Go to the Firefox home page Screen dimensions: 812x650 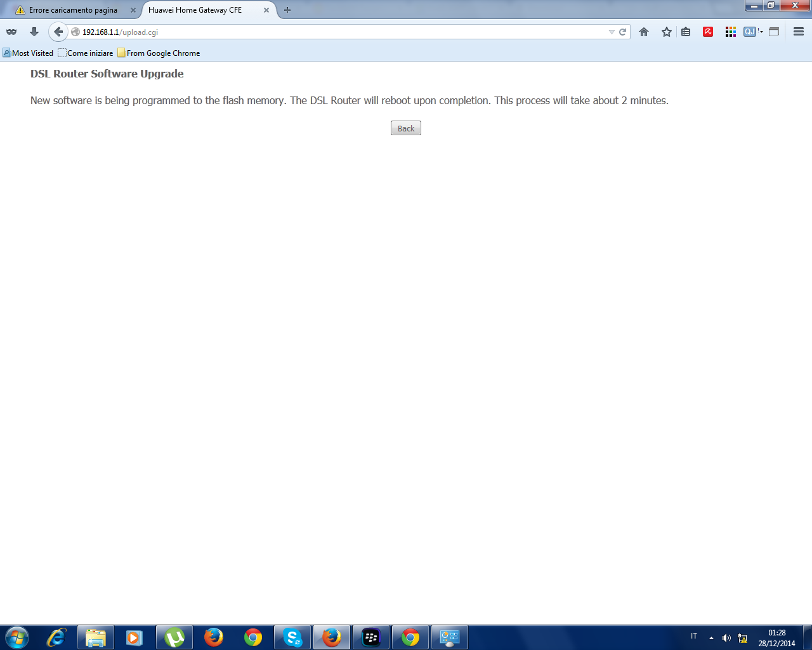pyautogui.click(x=644, y=32)
